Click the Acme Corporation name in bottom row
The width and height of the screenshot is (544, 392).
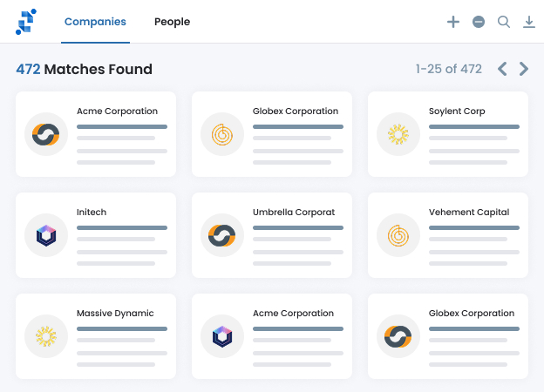293,314
